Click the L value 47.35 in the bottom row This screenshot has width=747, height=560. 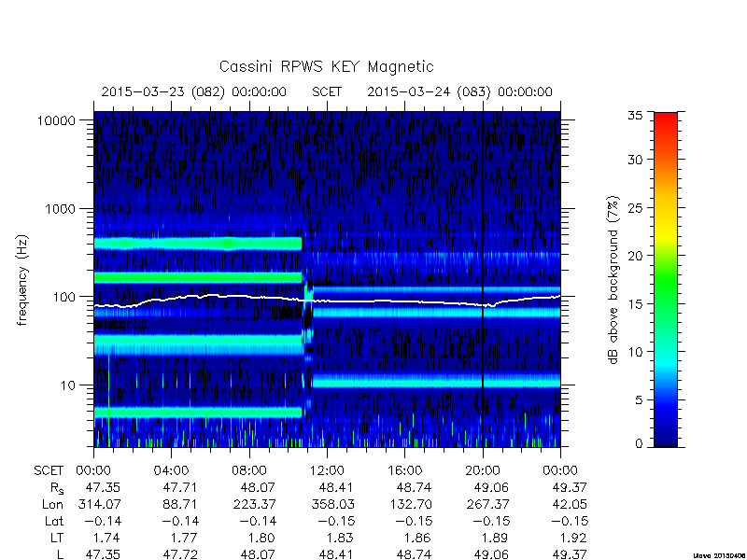coord(103,554)
